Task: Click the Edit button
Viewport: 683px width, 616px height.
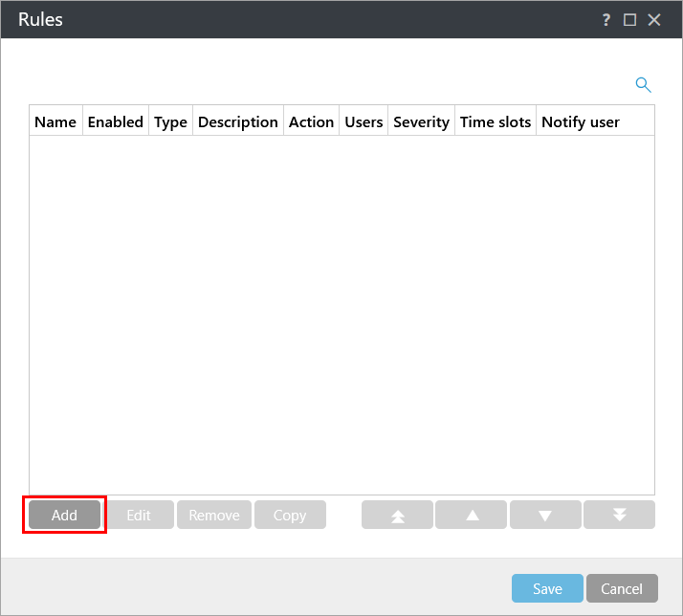Action: pos(139,515)
